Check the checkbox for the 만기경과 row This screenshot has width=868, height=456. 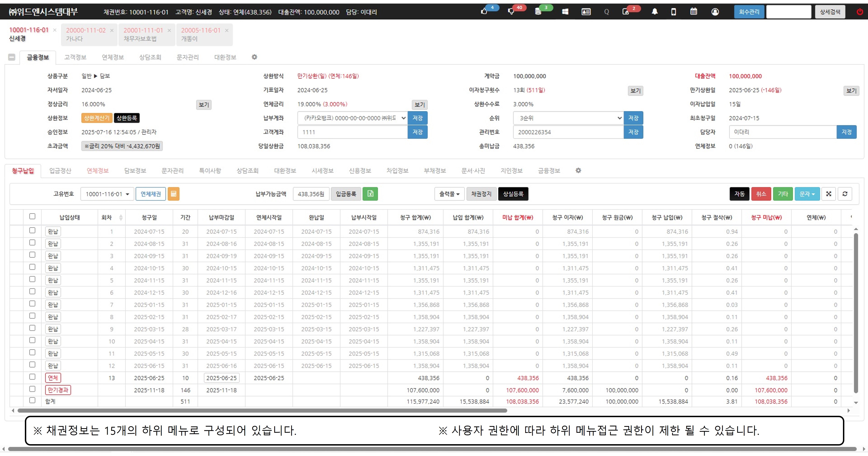click(x=32, y=389)
